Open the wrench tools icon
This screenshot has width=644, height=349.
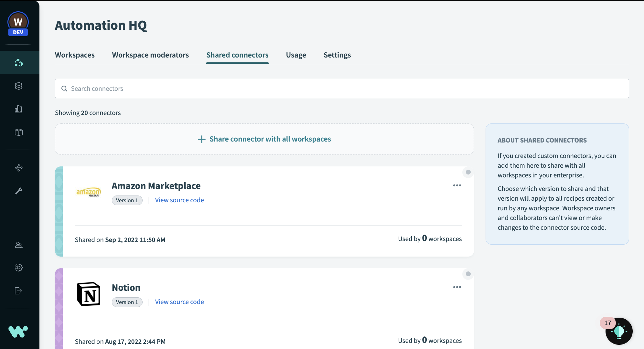[x=19, y=191]
